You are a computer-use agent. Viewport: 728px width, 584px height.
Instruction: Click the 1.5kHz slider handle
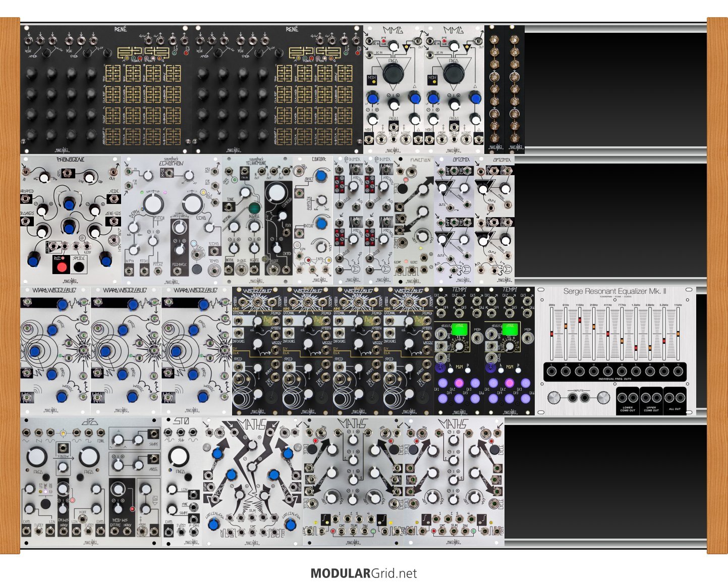pos(636,348)
